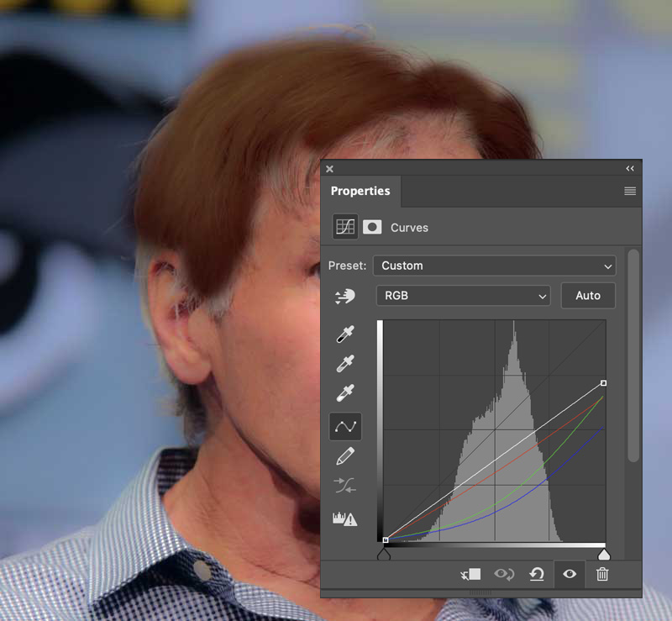Select the Properties tab
Viewport: 672px width, 621px height.
coord(360,191)
